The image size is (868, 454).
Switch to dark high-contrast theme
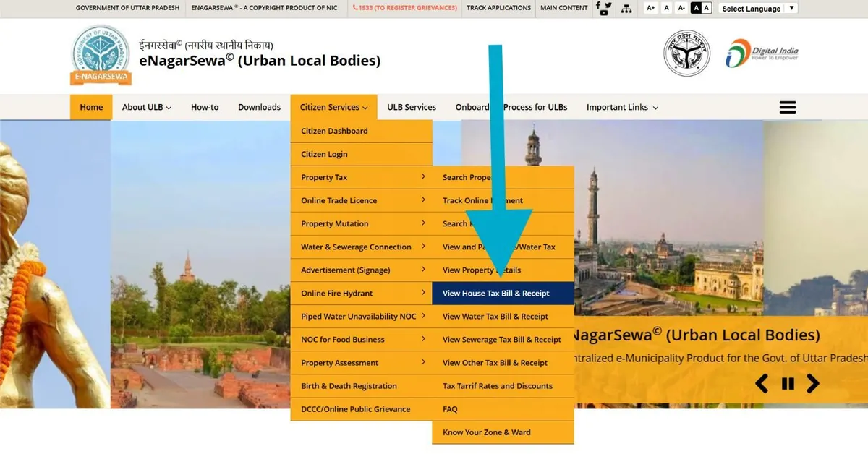[x=696, y=8]
